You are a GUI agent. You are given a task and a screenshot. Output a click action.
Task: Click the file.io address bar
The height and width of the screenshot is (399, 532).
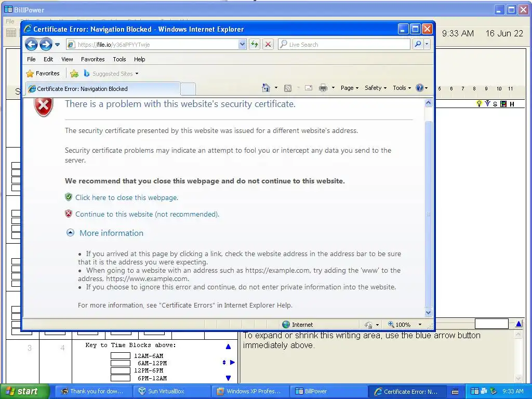point(153,45)
